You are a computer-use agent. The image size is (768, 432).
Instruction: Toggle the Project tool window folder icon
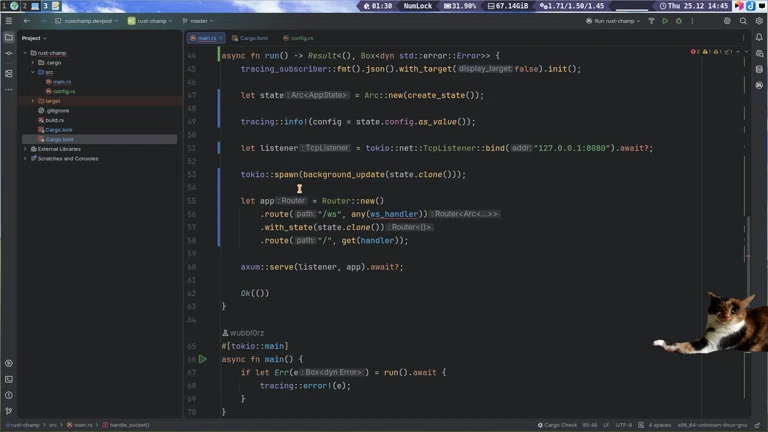9,38
